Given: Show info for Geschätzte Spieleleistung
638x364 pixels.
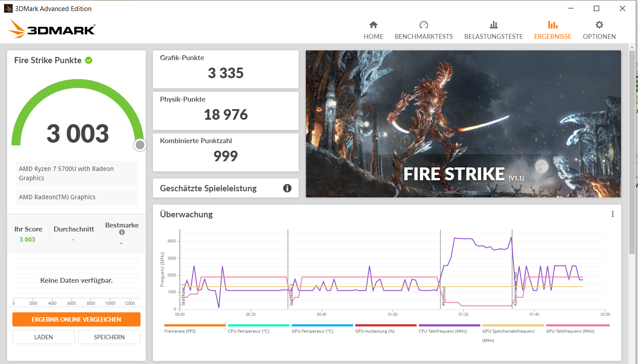Looking at the screenshot, I should pyautogui.click(x=287, y=189).
